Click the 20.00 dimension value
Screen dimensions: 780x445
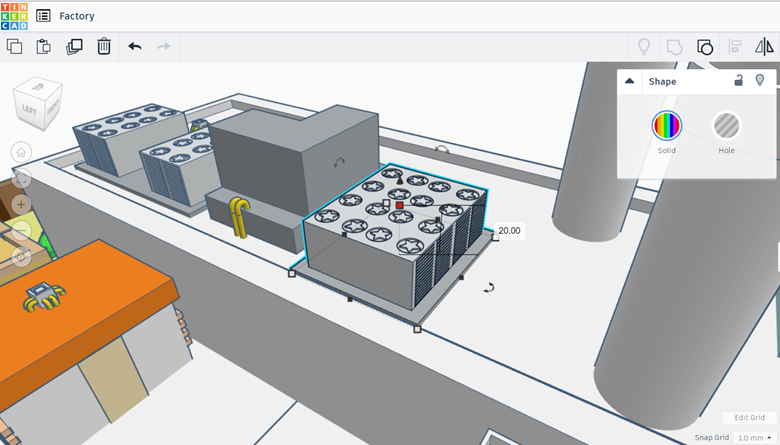[x=509, y=231]
